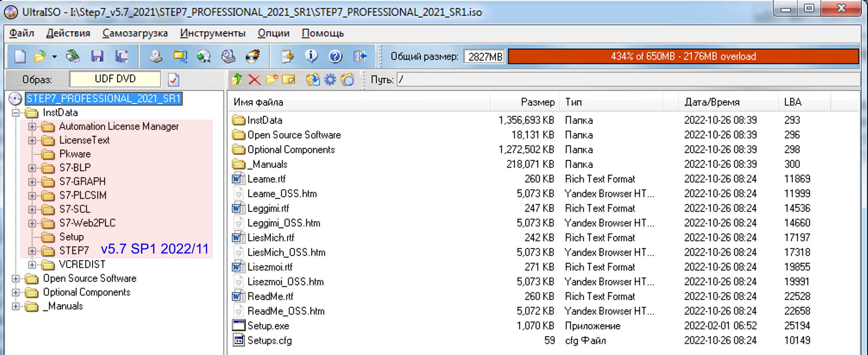Image resolution: width=868 pixels, height=355 pixels.
Task: Click the image properties checkmark icon
Action: tap(173, 79)
